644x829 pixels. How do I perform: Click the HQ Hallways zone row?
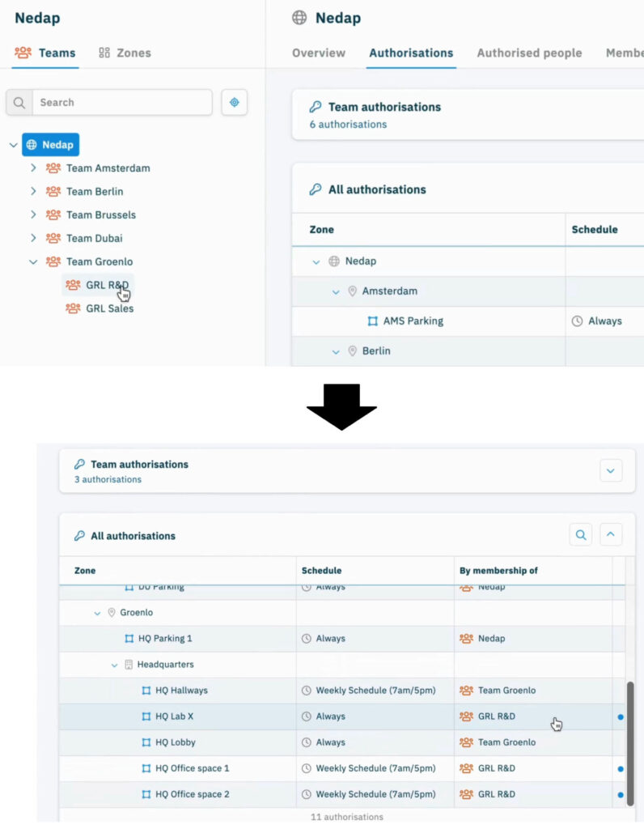pyautogui.click(x=341, y=691)
